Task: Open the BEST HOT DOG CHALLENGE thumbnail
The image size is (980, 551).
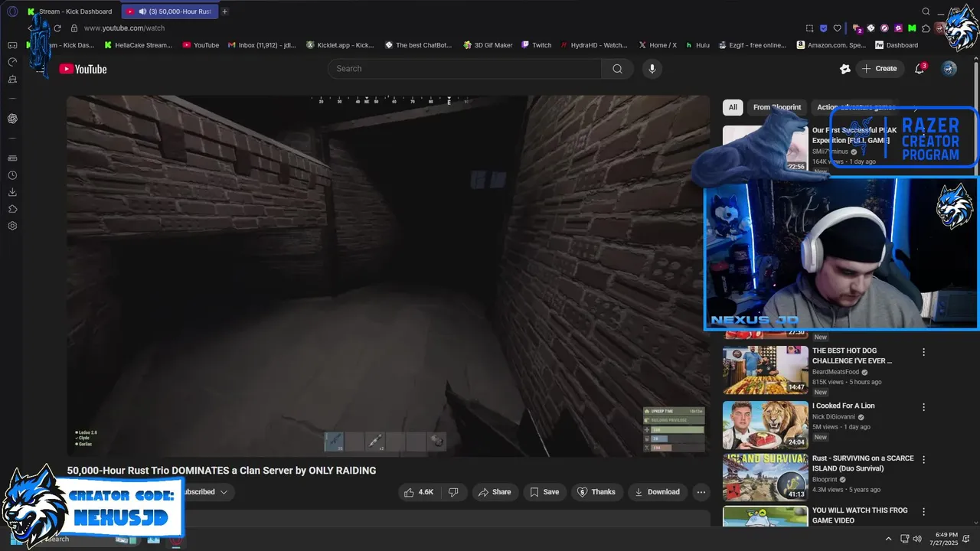Action: point(765,370)
